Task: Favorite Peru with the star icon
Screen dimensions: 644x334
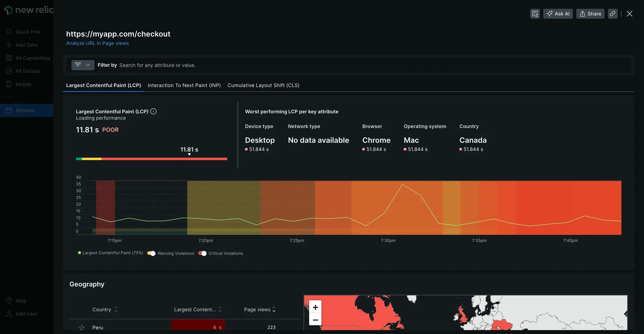Action: [82, 327]
